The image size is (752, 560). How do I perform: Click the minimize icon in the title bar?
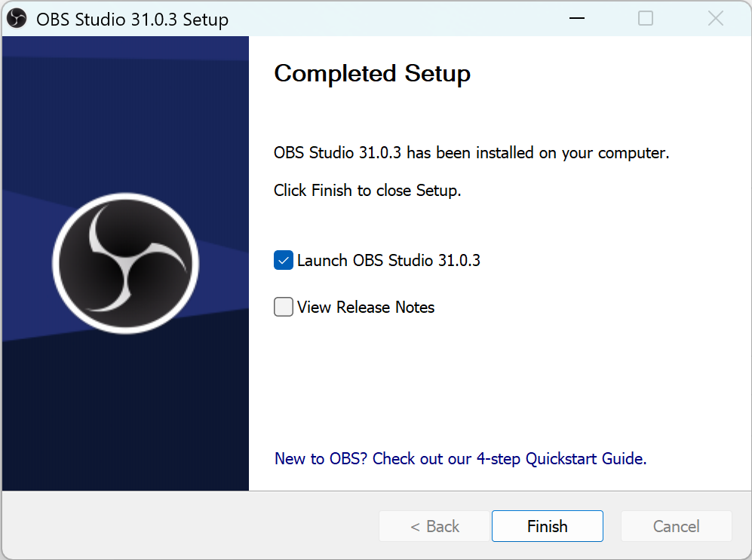coord(576,18)
